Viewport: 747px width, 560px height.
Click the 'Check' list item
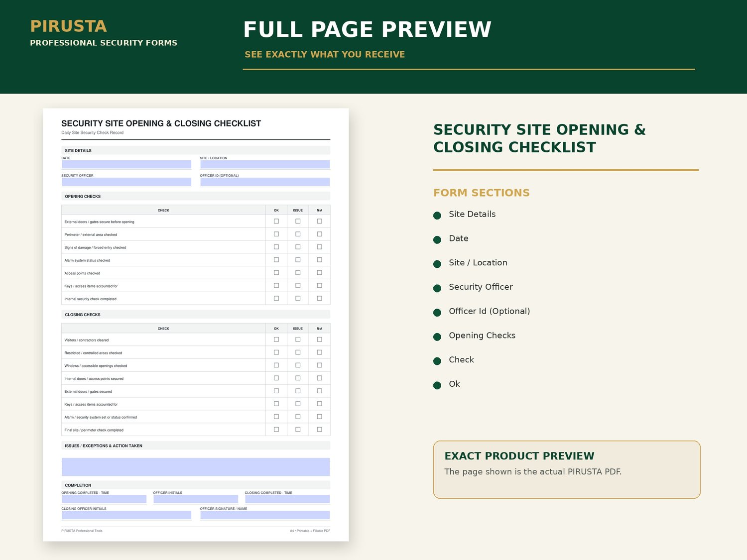[x=462, y=359]
